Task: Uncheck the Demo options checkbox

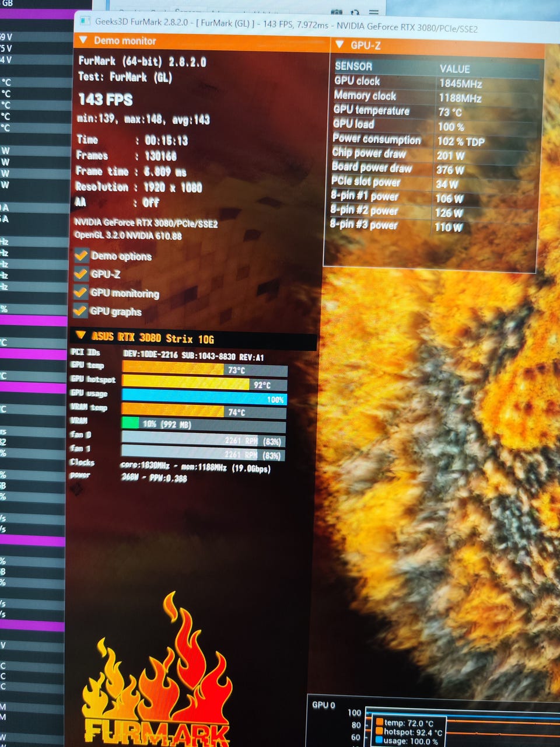Action: click(81, 255)
